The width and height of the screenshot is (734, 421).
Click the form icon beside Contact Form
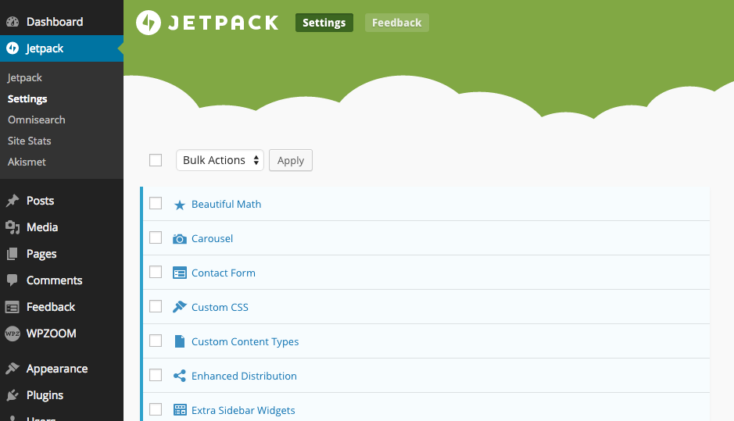179,273
